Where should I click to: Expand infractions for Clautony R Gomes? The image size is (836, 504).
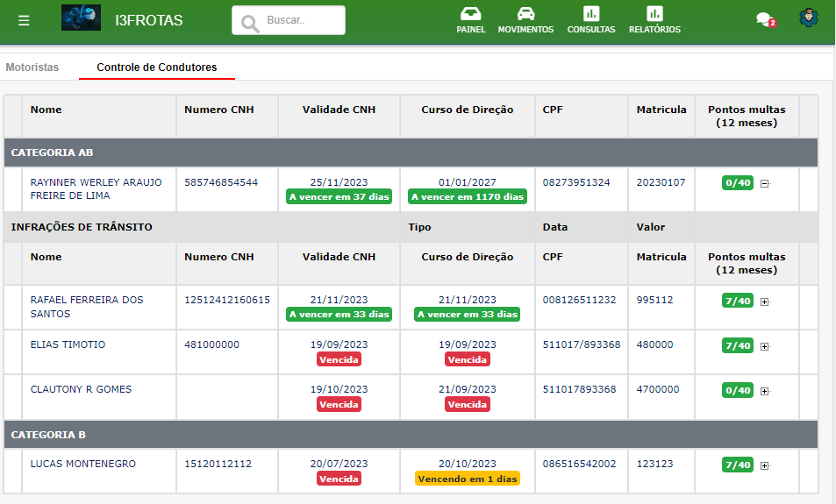click(765, 391)
